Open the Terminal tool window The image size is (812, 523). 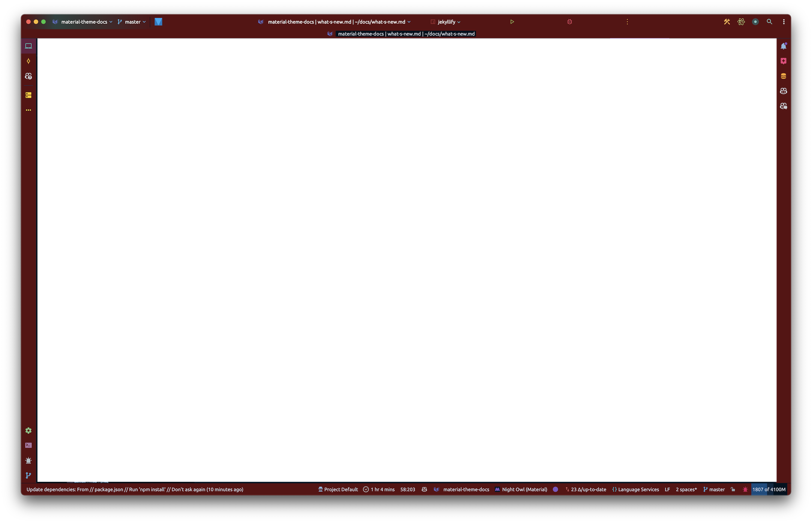28,445
